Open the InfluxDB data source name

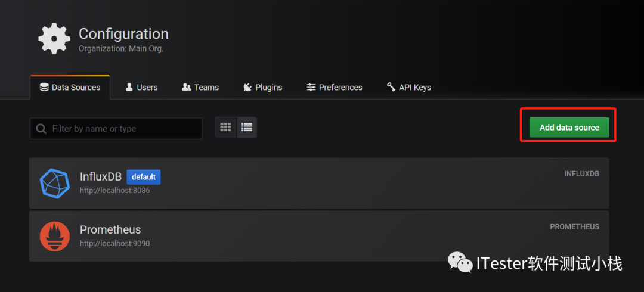tap(101, 176)
